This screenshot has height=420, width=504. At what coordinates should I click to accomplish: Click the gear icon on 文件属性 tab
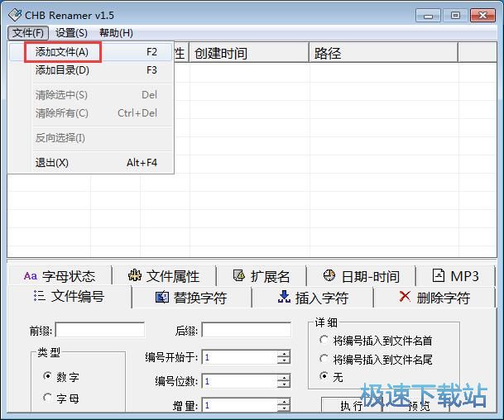[135, 276]
